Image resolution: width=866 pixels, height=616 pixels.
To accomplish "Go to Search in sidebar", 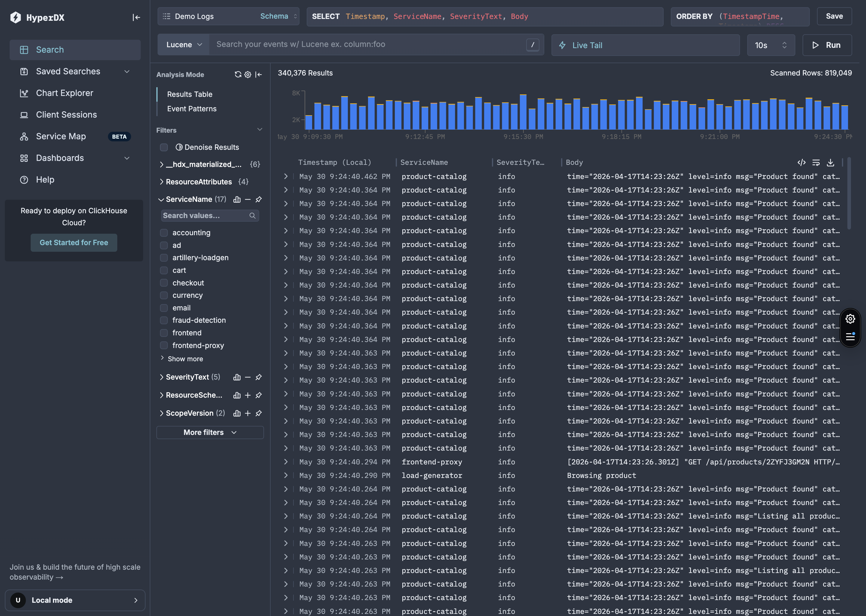I will (75, 50).
